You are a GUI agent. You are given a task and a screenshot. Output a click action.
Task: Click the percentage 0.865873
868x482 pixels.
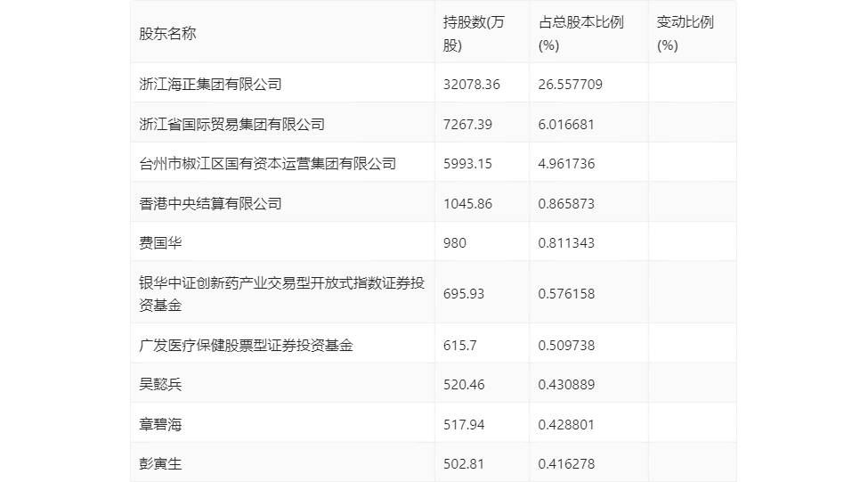click(566, 203)
